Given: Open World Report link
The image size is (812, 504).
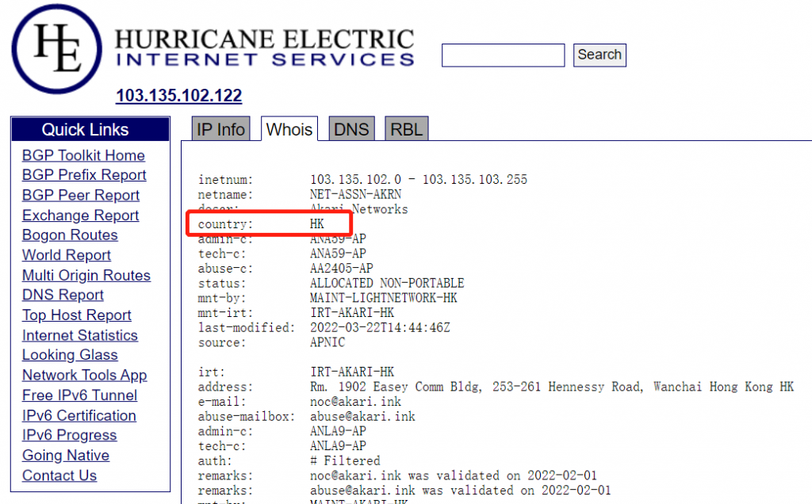Looking at the screenshot, I should coord(67,255).
